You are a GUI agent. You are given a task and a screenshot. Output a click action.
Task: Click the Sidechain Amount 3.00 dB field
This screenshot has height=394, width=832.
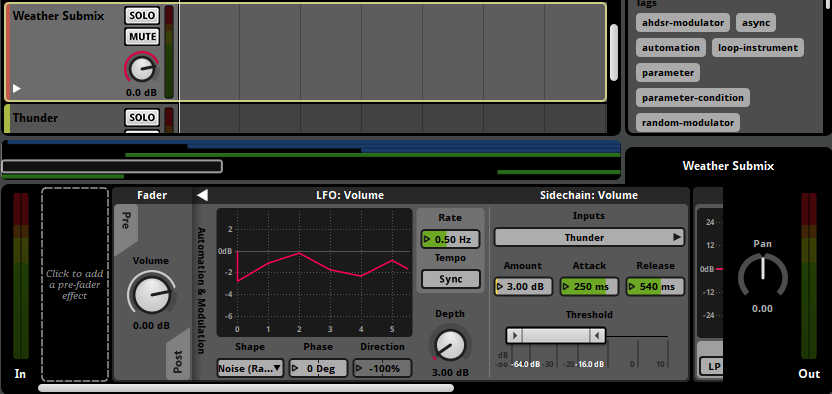click(x=523, y=287)
